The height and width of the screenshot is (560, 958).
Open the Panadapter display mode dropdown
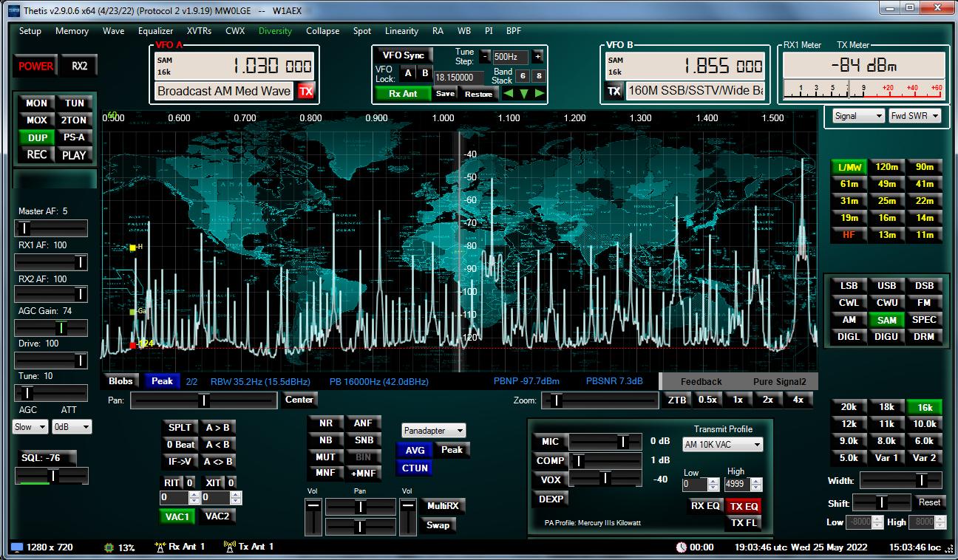[x=434, y=431]
